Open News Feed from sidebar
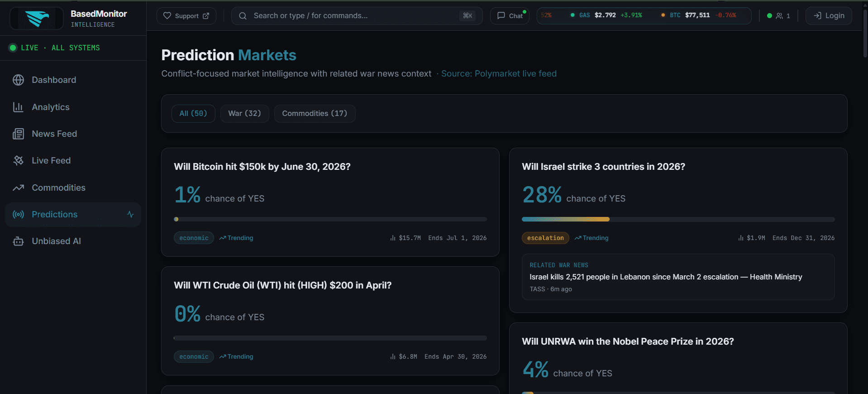Viewport: 868px width, 394px height. [73, 134]
